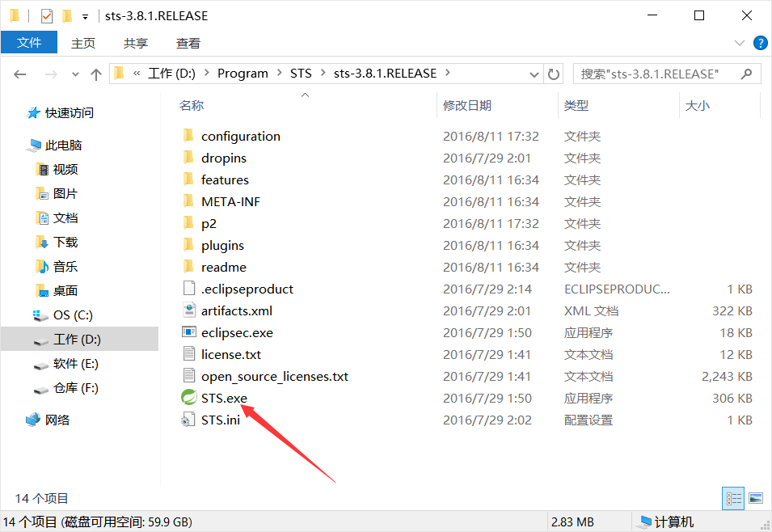Switch to large icons view layout
772x532 pixels.
pos(756,499)
